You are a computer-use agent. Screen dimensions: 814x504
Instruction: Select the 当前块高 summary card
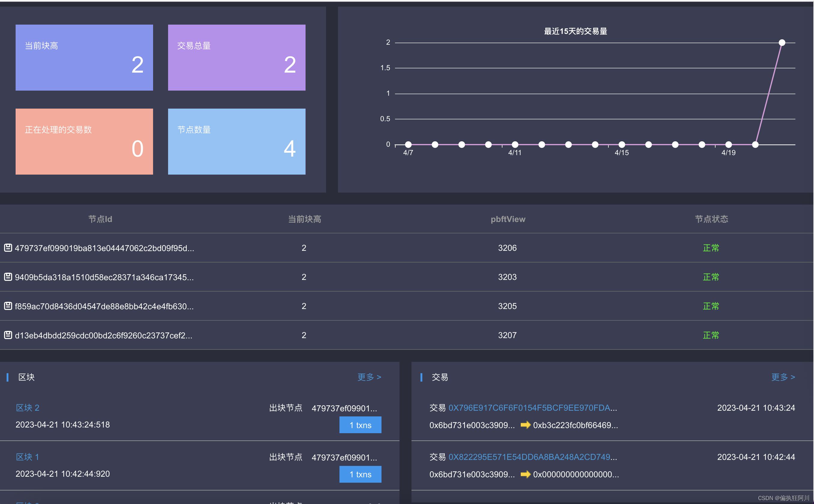click(x=84, y=57)
